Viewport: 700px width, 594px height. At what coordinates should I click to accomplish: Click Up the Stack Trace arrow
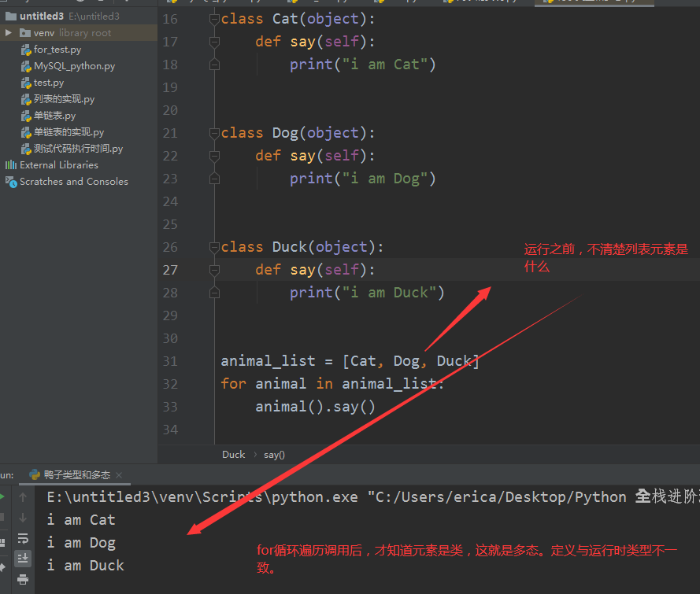click(23, 496)
